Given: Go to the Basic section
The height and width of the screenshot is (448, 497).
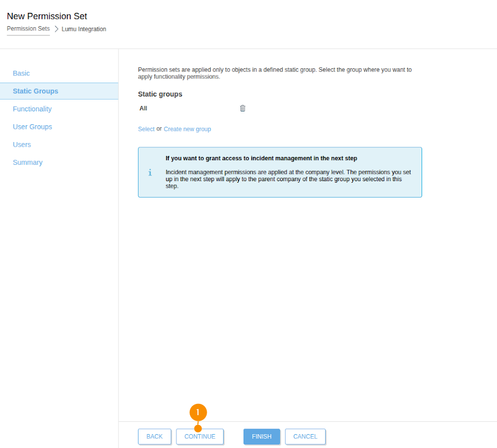Looking at the screenshot, I should click(x=22, y=73).
